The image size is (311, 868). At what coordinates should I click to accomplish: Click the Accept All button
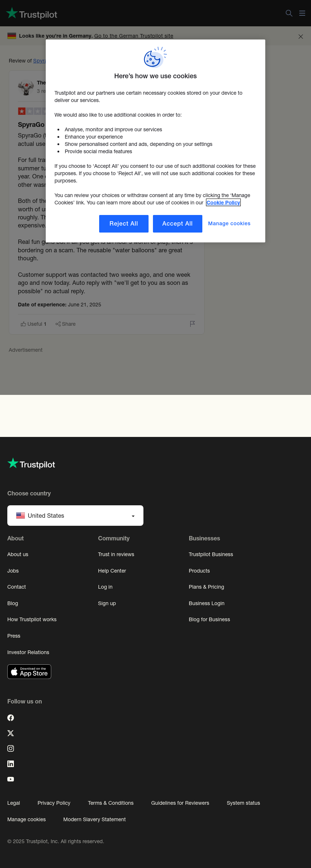[x=177, y=224]
